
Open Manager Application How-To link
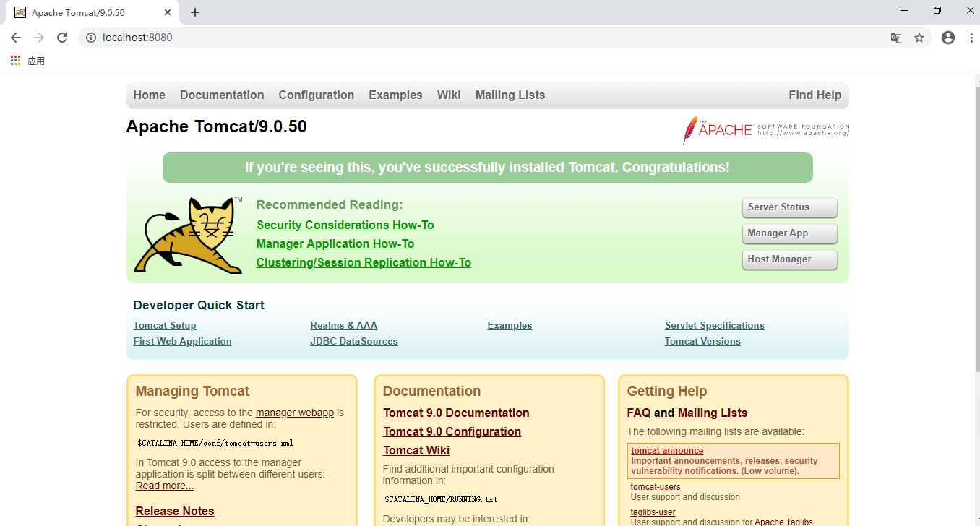tap(335, 243)
